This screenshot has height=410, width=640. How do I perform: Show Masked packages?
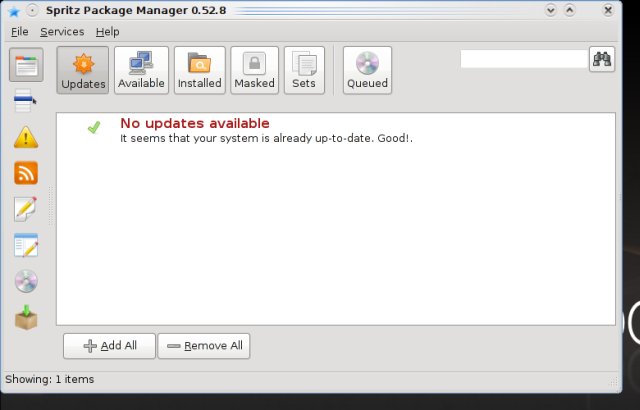254,70
